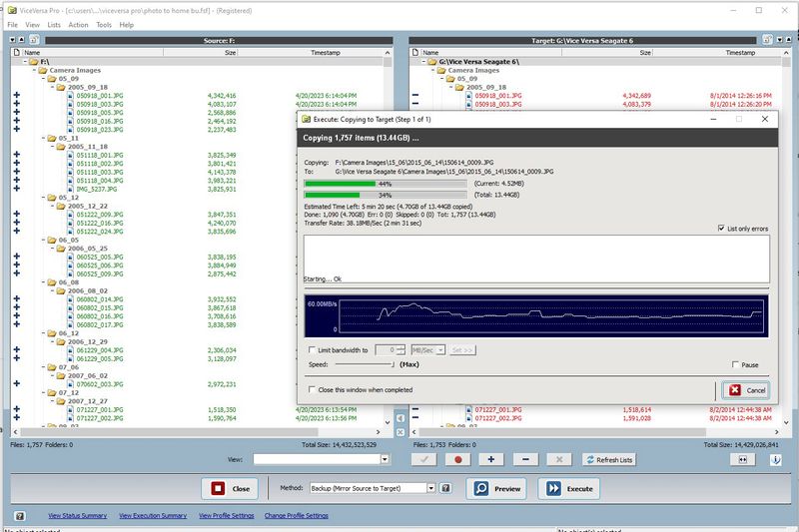Click the ViceVersa Pro title bar app icon
799x532 pixels.
(x=12, y=10)
